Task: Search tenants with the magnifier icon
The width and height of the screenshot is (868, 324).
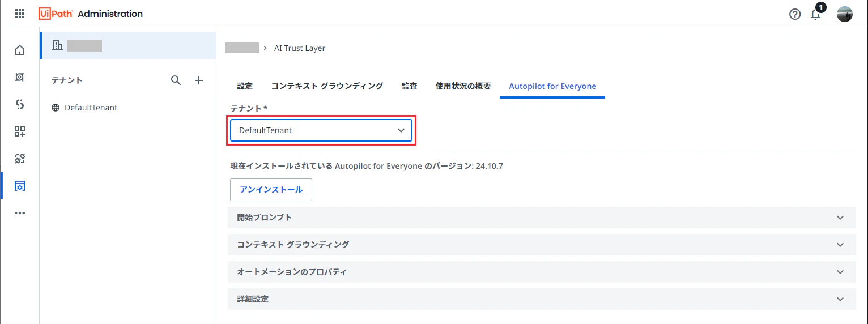Action: (x=176, y=80)
